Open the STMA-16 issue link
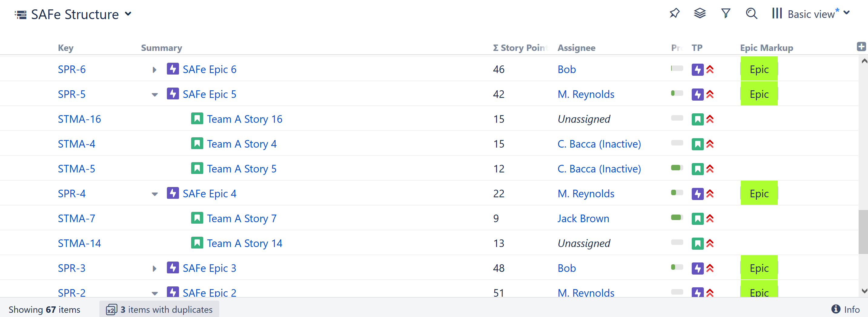The height and width of the screenshot is (317, 868). (79, 119)
